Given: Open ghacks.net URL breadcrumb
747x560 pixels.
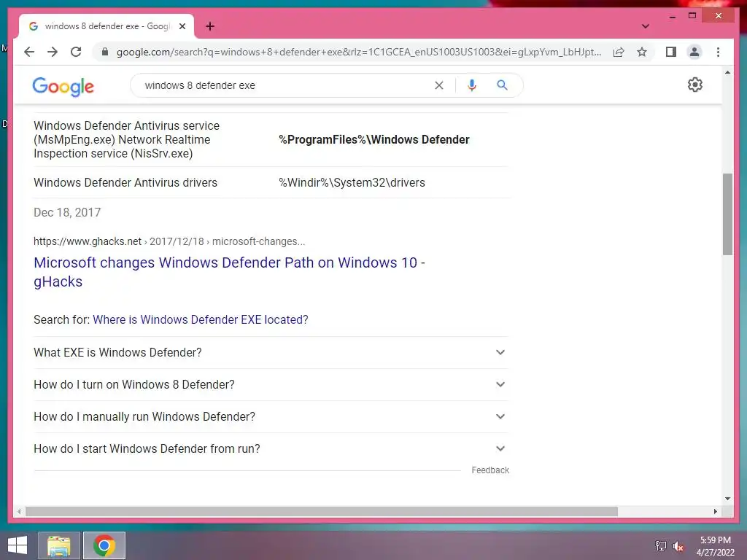Looking at the screenshot, I should tap(169, 241).
